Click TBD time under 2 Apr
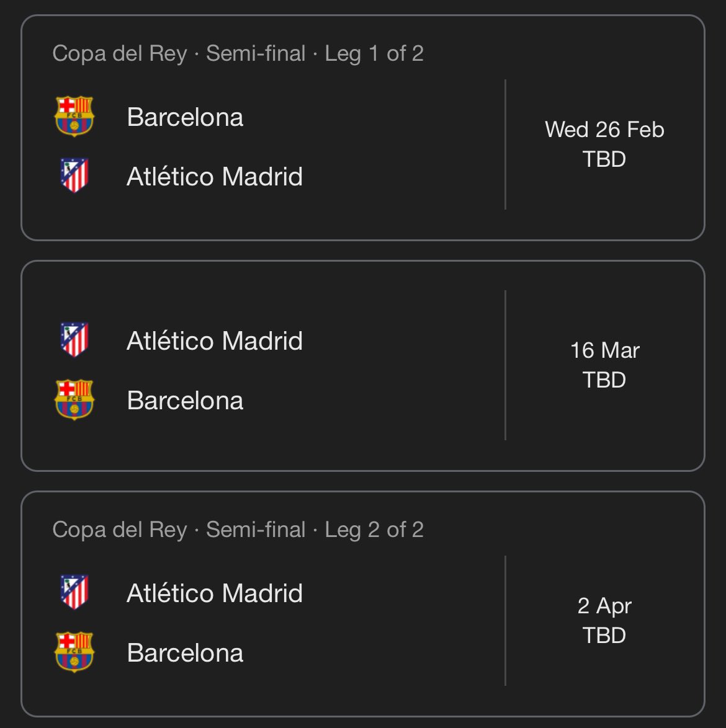The height and width of the screenshot is (728, 726). coord(604,635)
